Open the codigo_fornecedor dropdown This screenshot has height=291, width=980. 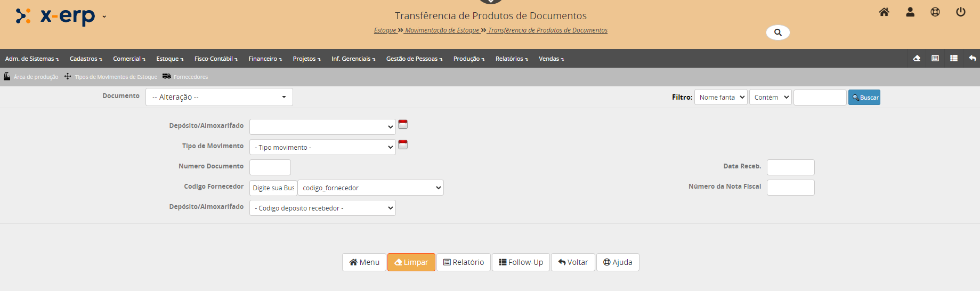370,188
